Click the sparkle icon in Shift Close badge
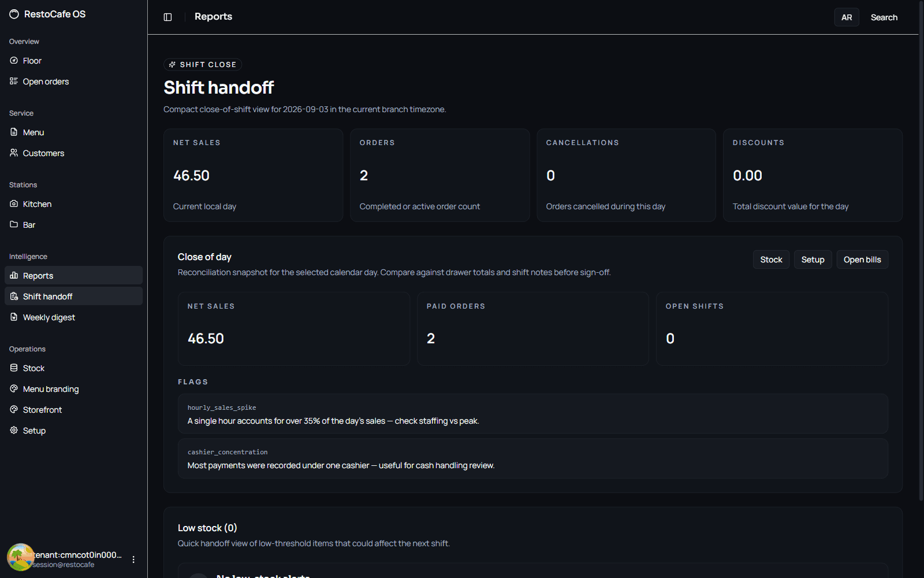Image resolution: width=924 pixels, height=578 pixels. [x=172, y=65]
